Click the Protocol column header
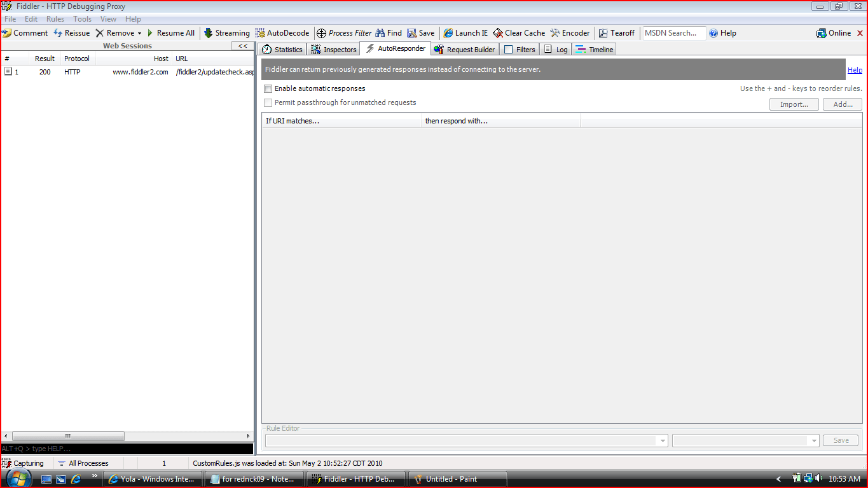 [x=78, y=59]
